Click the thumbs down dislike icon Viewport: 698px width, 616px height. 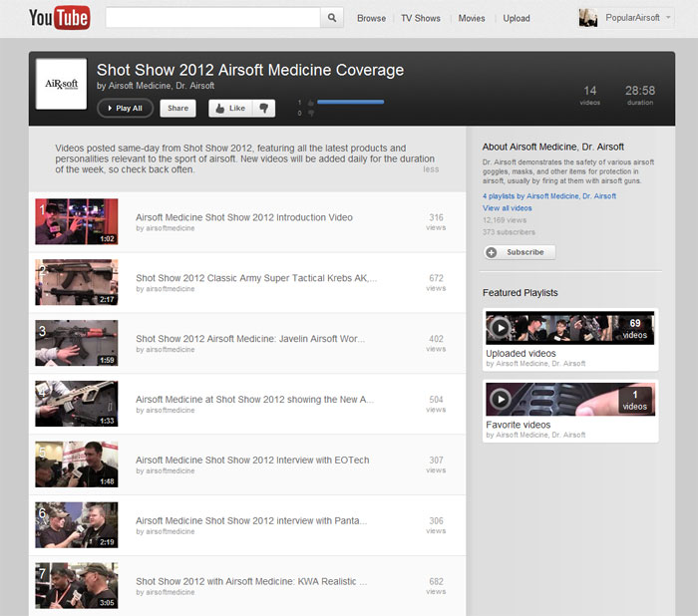pos(264,109)
